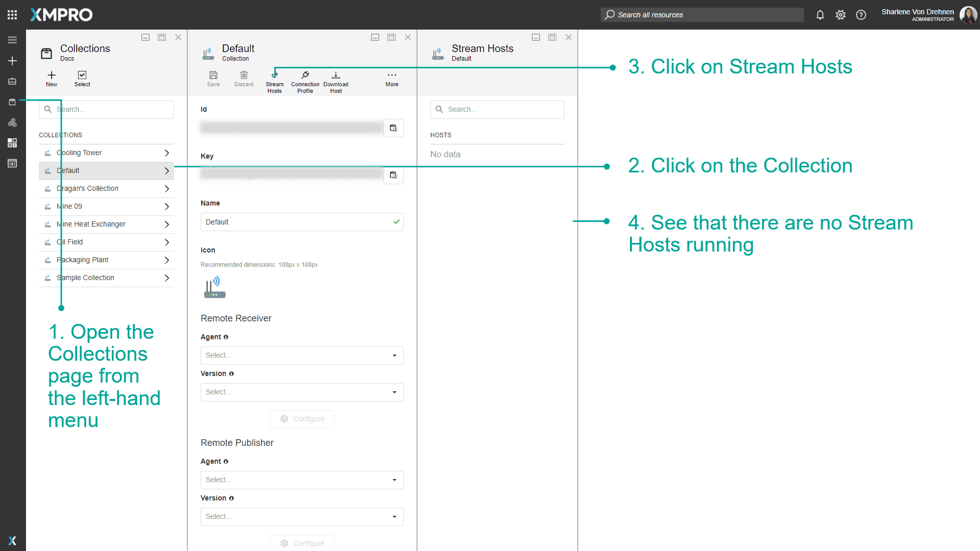Copy the Key field value
This screenshot has height=551, width=980.
click(x=393, y=174)
